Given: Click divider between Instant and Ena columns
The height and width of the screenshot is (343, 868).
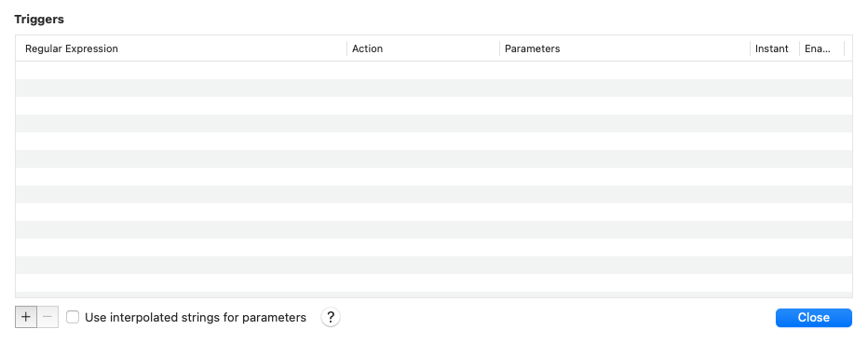Looking at the screenshot, I should coord(799,48).
